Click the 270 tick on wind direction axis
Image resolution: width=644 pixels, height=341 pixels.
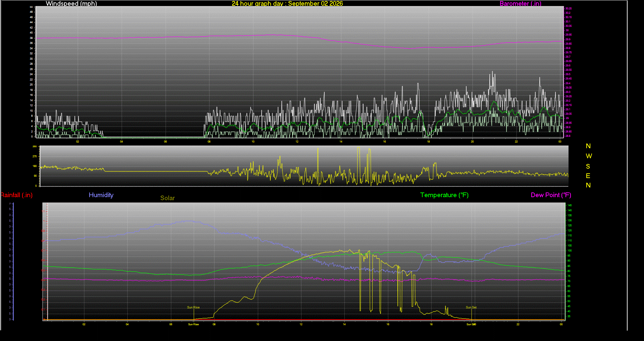(x=35, y=156)
